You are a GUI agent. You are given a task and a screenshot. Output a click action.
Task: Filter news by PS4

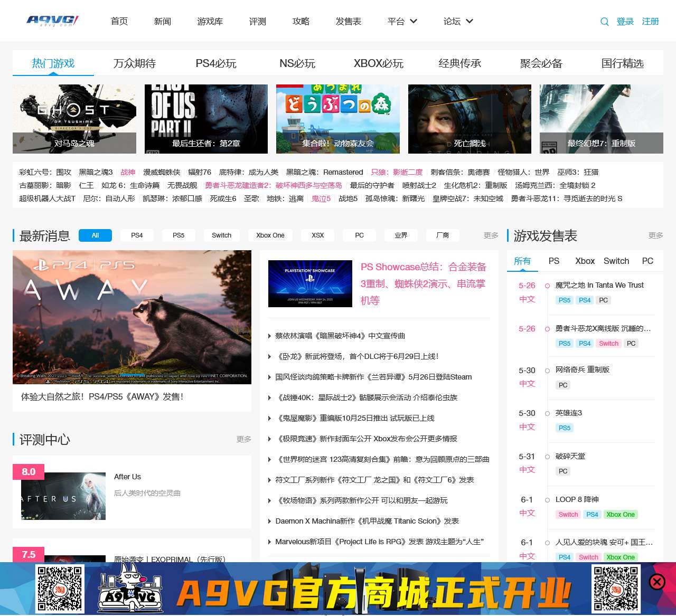137,235
